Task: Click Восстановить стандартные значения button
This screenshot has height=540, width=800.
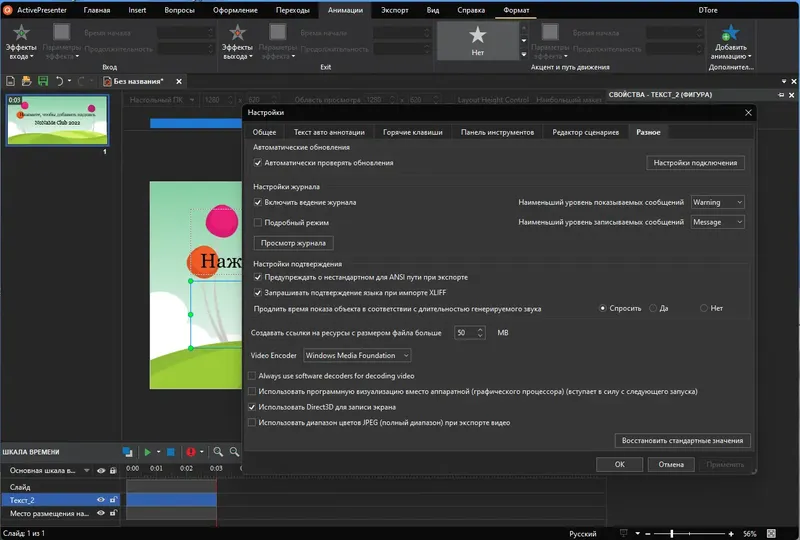Action: point(681,440)
